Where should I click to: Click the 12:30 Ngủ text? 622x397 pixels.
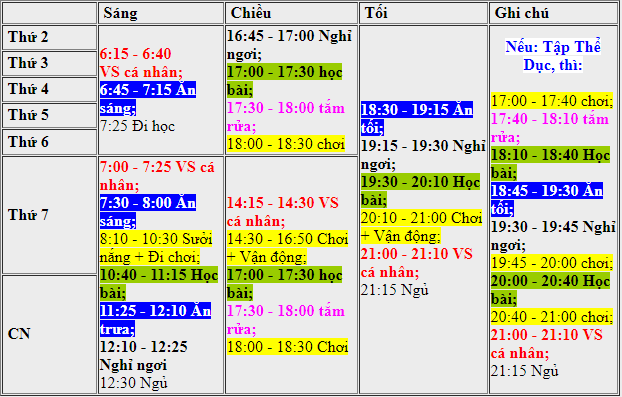[x=134, y=383]
